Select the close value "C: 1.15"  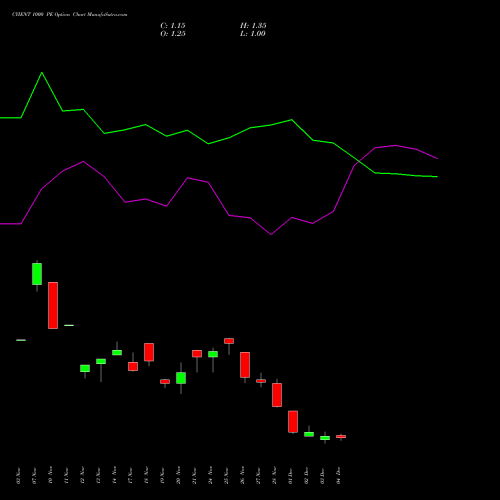pos(173,26)
